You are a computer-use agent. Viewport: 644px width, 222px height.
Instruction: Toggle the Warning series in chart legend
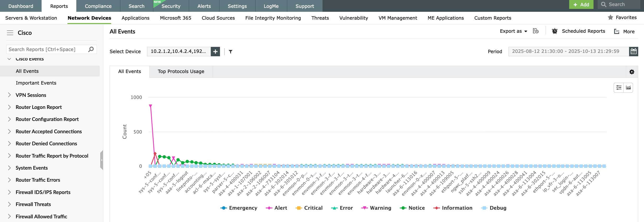(376, 208)
